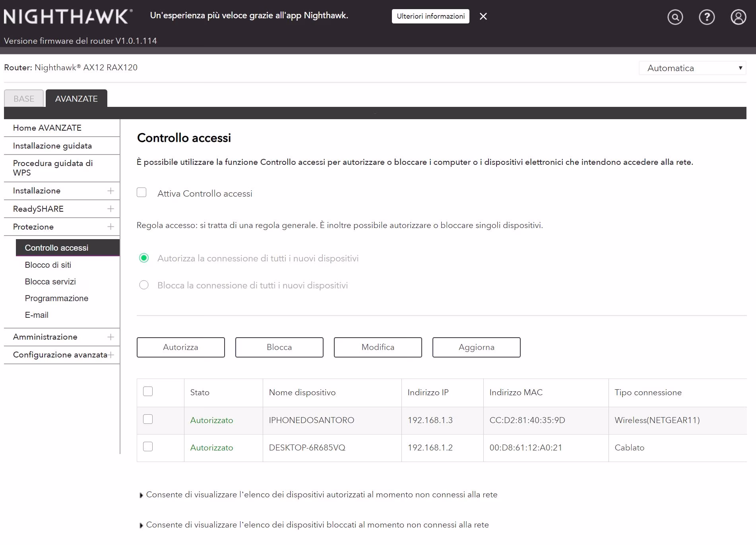
Task: Select Controllo accessi in sidebar
Action: pos(68,248)
